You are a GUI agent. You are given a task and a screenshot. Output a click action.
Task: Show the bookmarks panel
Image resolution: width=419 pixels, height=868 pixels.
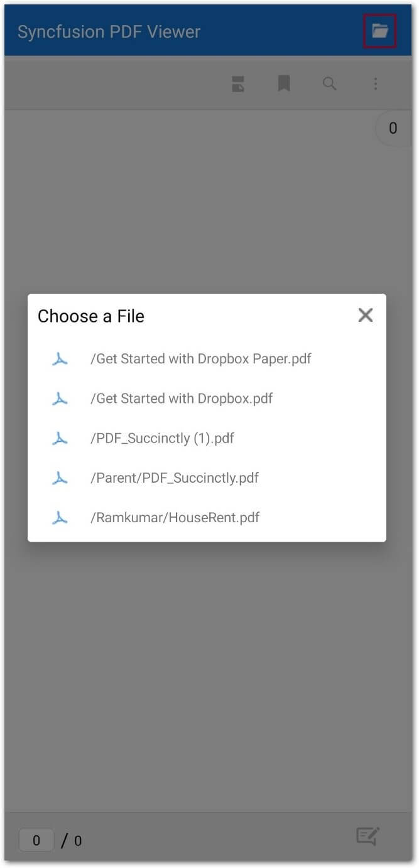click(x=283, y=83)
